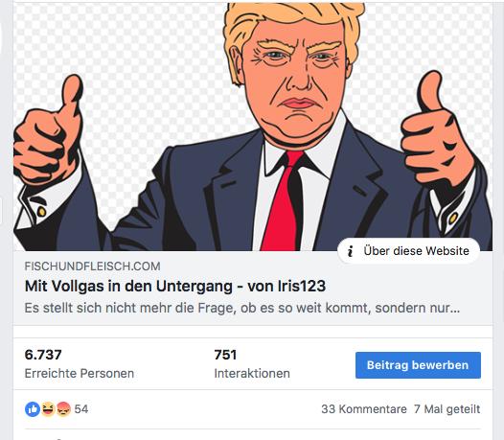Click the 'Beitrag bewerben' button
This screenshot has width=504, height=440.
click(418, 365)
